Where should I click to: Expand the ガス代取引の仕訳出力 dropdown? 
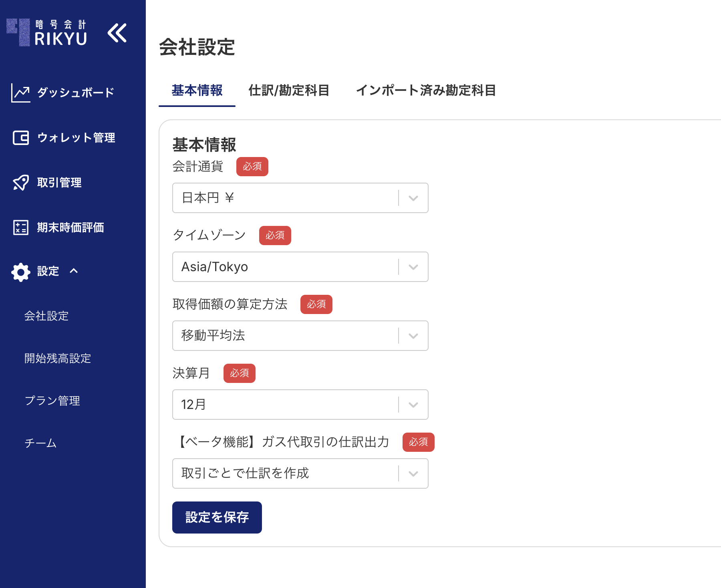tap(300, 473)
